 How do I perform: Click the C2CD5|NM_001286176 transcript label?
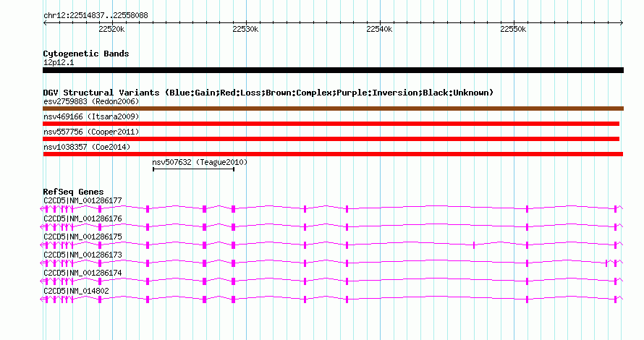tap(82, 219)
